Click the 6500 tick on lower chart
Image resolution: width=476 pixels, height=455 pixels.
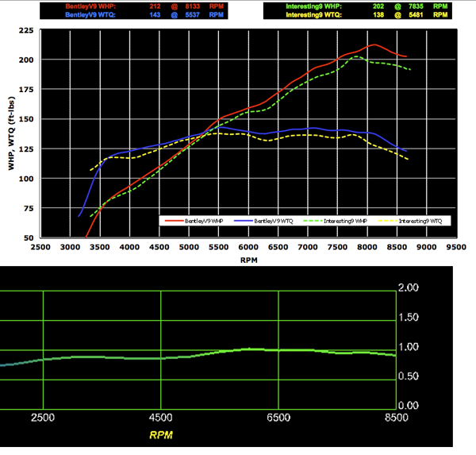pyautogui.click(x=278, y=418)
